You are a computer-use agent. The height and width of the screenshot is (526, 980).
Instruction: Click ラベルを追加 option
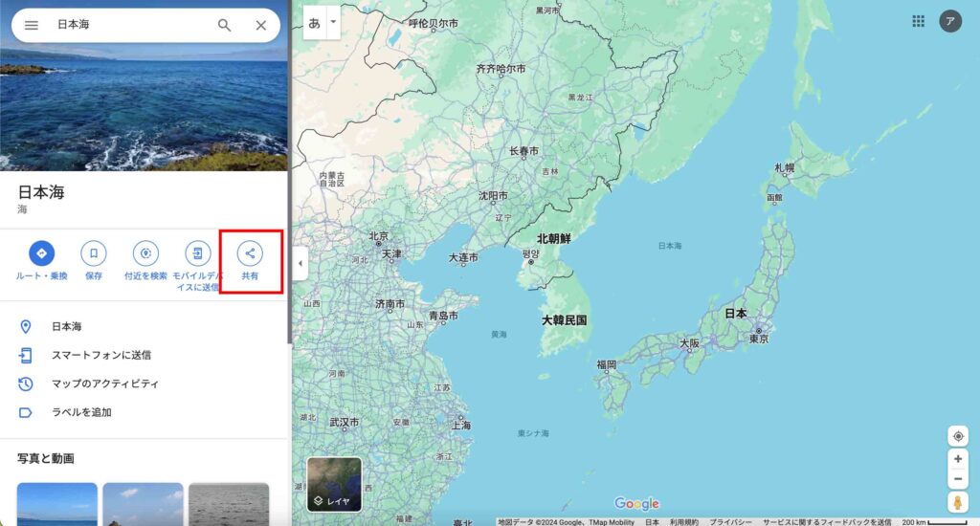tap(144, 412)
